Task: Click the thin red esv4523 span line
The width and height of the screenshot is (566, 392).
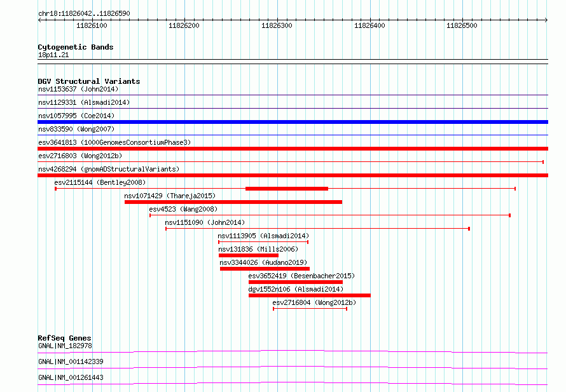Action: (330, 215)
